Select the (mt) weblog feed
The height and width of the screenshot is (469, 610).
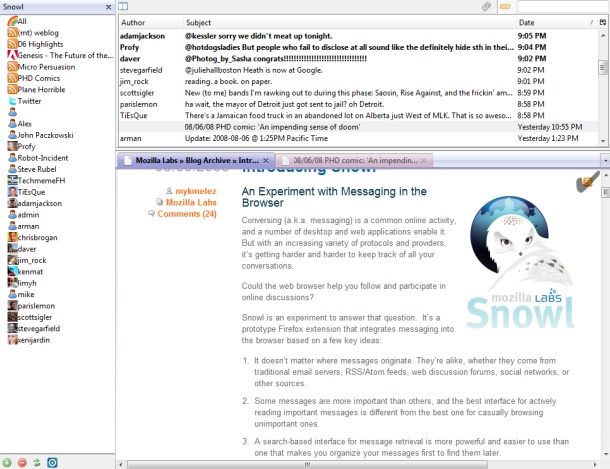pos(33,33)
